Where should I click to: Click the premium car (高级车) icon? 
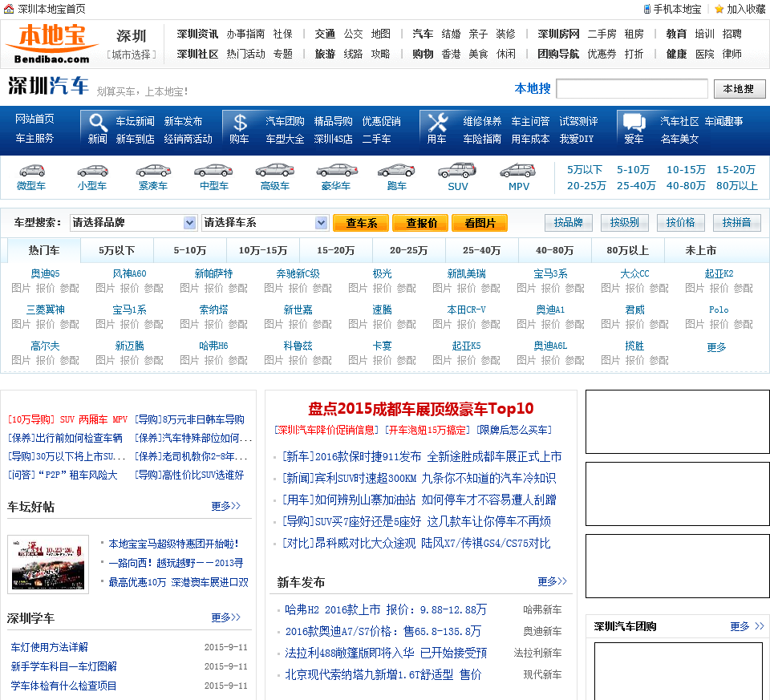pos(274,170)
